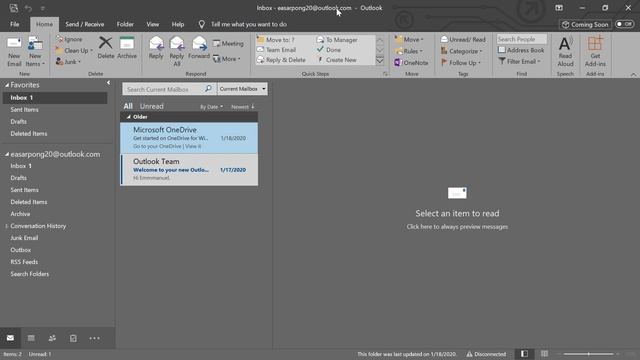This screenshot has width=640, height=360.
Task: Delete the selected message
Action: 106,48
